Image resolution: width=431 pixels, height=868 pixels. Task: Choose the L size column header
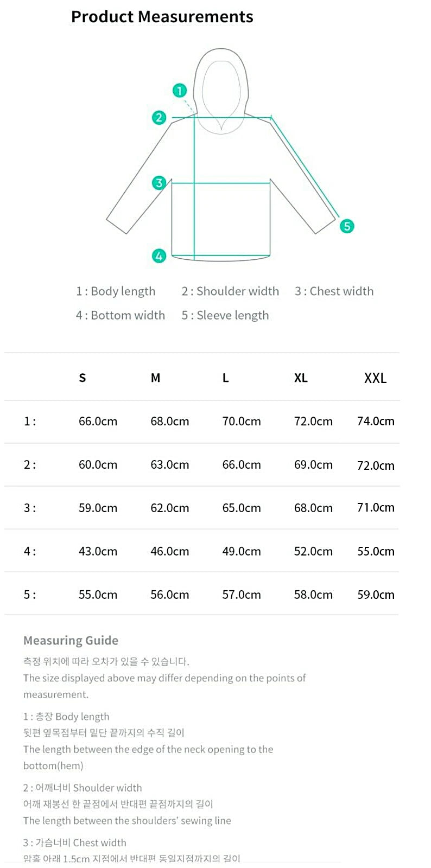click(226, 378)
